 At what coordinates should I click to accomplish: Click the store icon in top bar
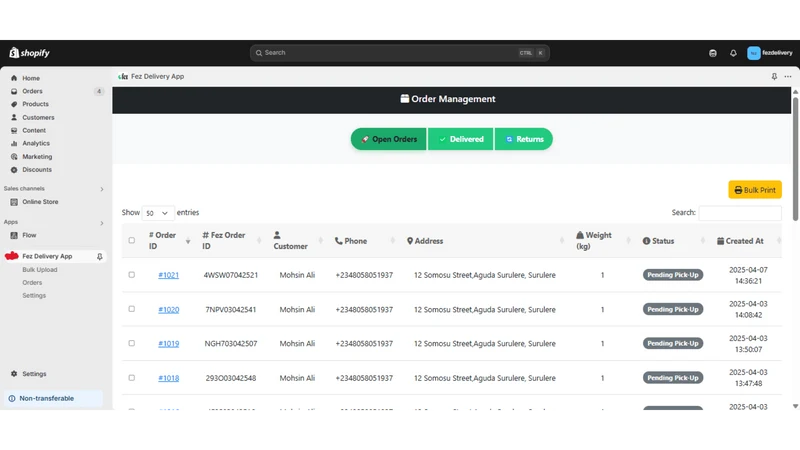click(x=713, y=53)
